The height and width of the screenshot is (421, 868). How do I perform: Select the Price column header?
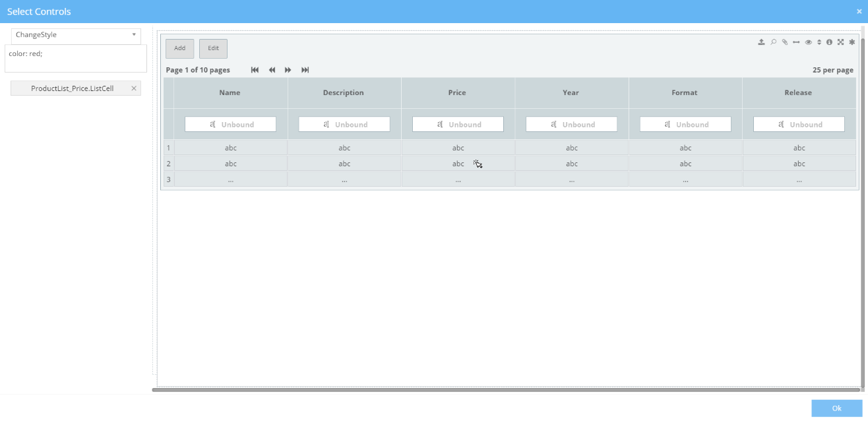coord(457,93)
